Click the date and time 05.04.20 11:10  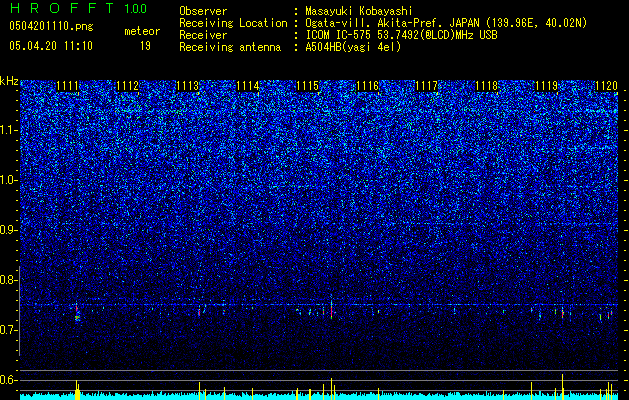51,46
